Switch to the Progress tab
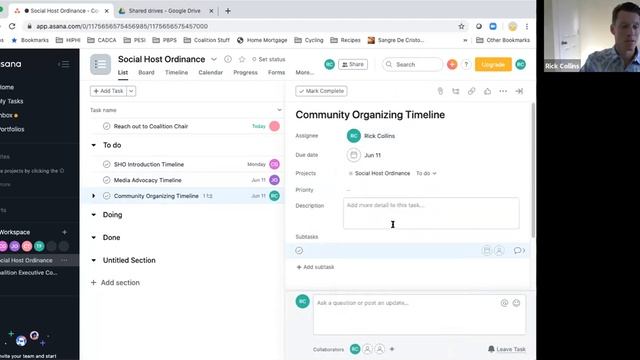Screen dimensions: 640x360 (x=245, y=72)
